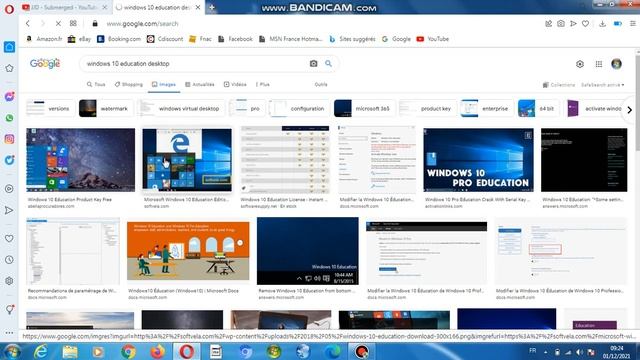Open the Facebook bookmark

pos(235,39)
